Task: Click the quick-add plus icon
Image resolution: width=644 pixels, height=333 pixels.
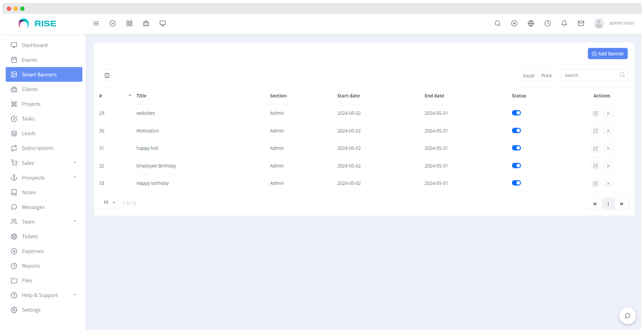Action: click(514, 23)
